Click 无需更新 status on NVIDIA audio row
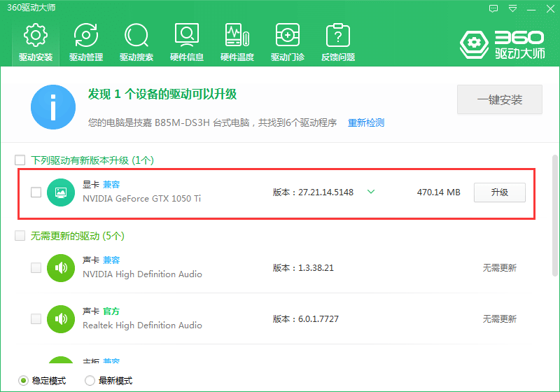 500,268
